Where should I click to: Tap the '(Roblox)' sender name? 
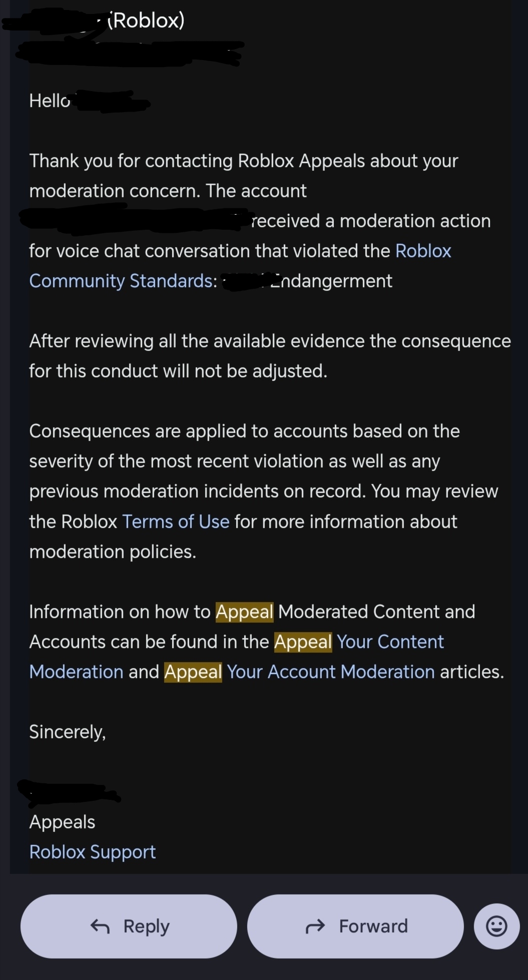click(146, 20)
